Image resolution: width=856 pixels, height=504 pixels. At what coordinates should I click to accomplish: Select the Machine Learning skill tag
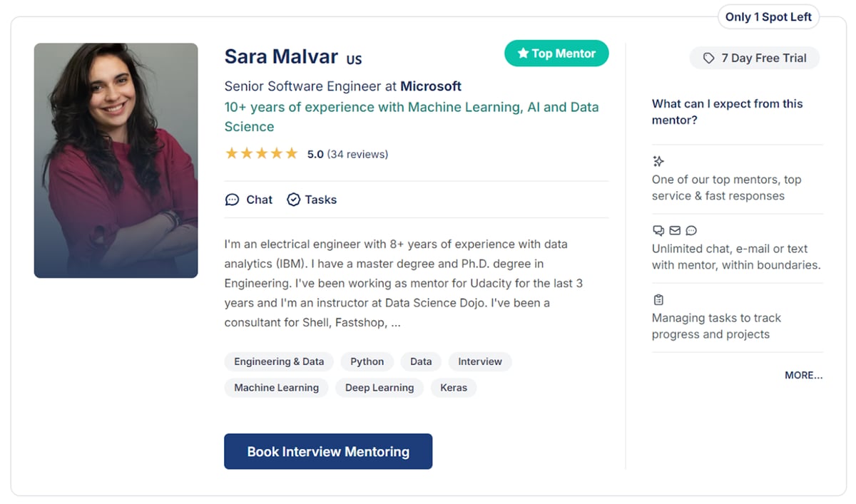pyautogui.click(x=276, y=388)
